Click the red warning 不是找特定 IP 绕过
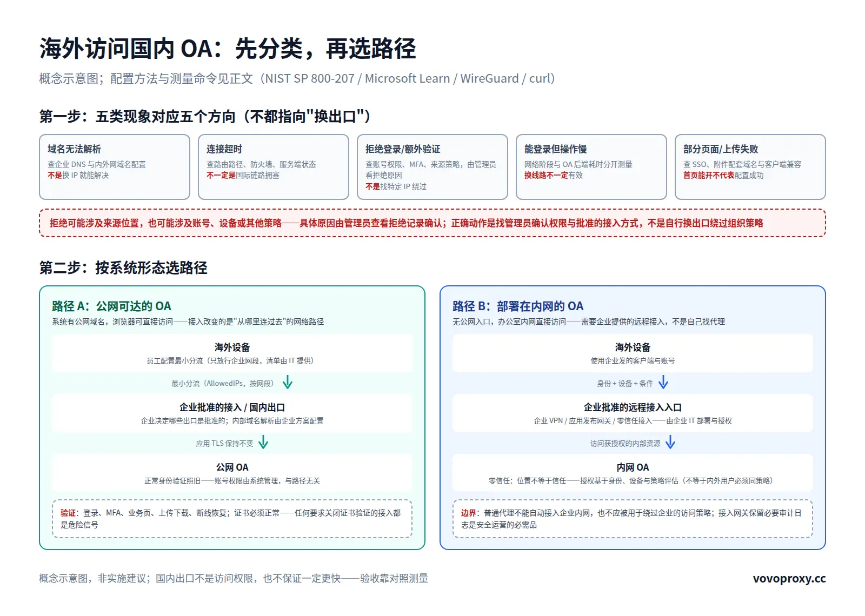Image resolution: width=865 pixels, height=616 pixels. tap(396, 186)
